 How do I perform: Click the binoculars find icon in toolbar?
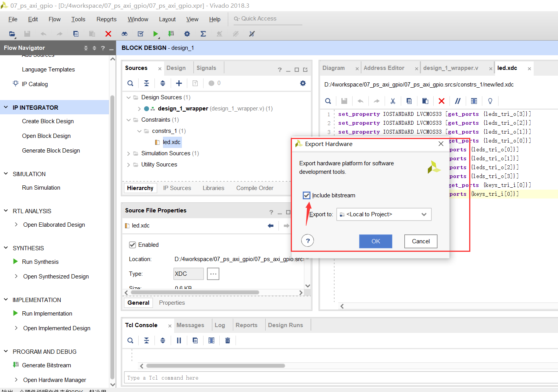(124, 34)
